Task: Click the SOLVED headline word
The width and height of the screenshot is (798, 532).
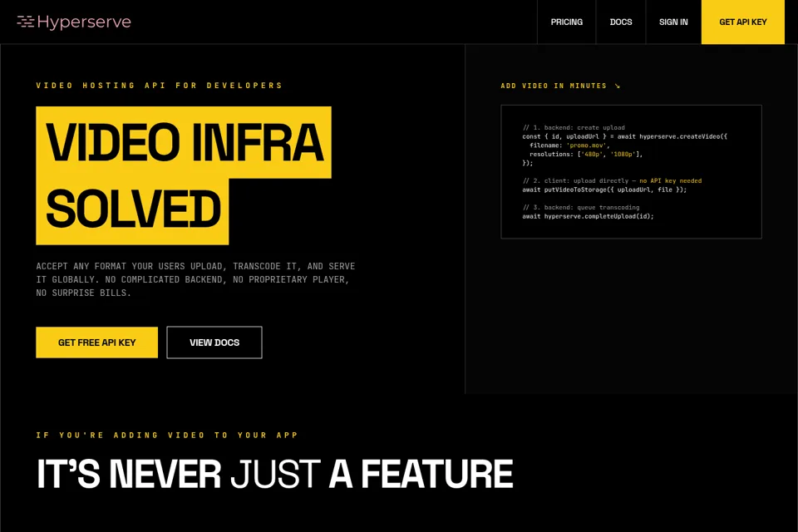Action: 132,209
